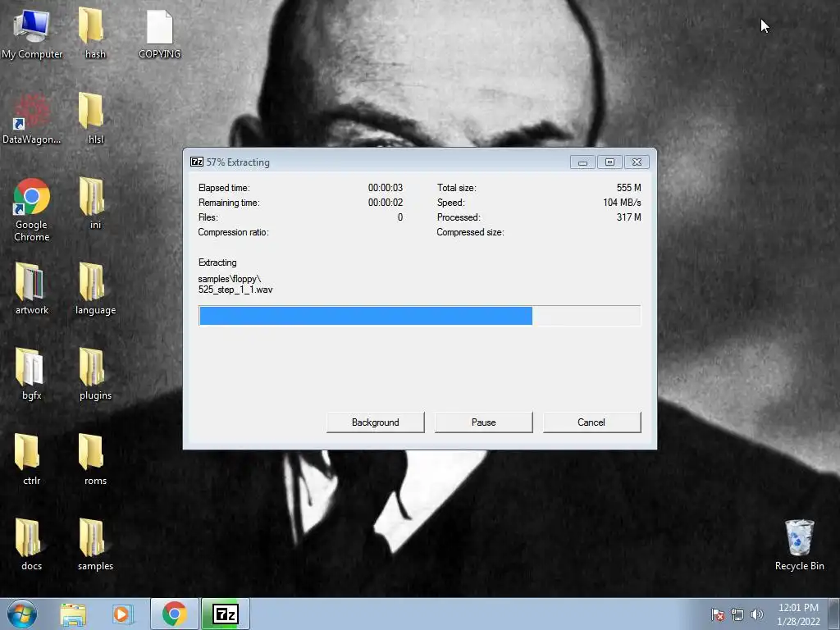Click the Elapsed time value 00:00:03
The image size is (840, 630).
pyautogui.click(x=386, y=188)
